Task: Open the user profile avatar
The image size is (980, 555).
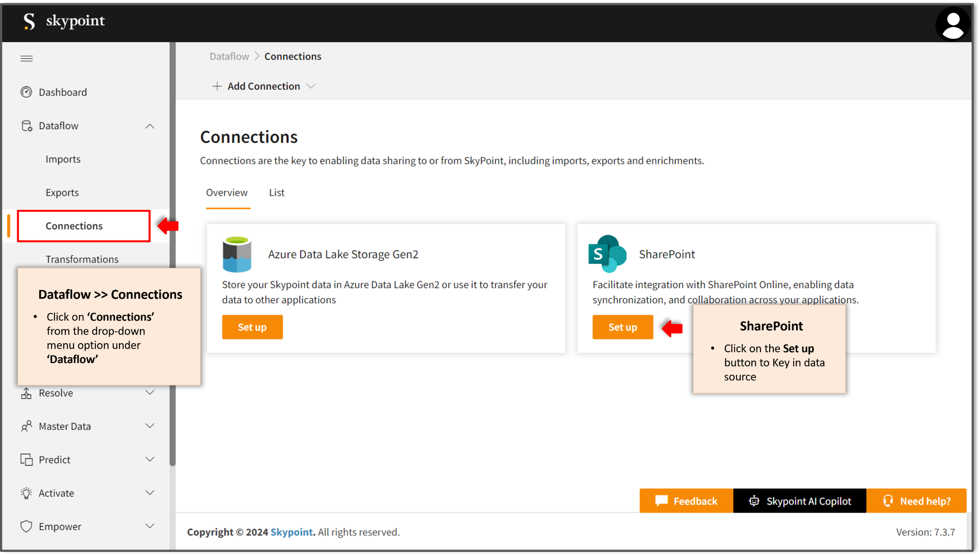Action: tap(952, 23)
